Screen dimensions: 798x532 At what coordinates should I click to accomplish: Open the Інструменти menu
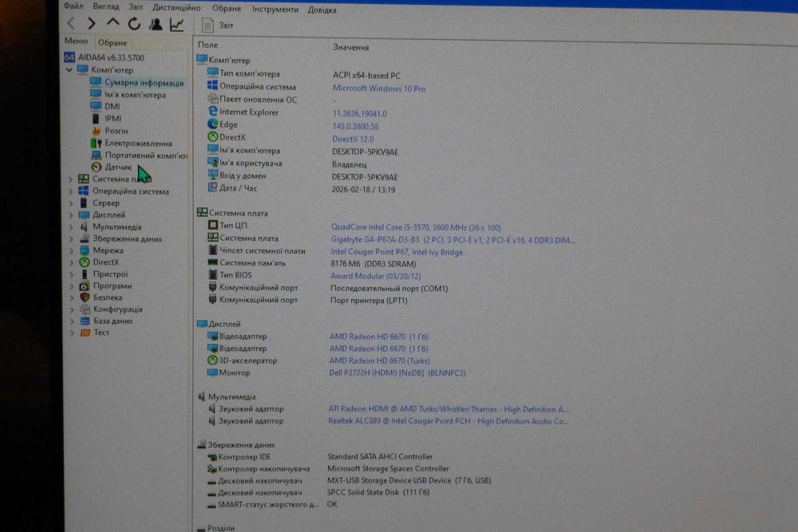point(275,9)
